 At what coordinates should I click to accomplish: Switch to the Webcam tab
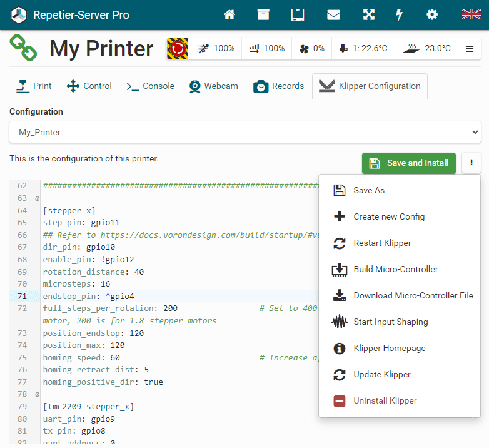[214, 86]
